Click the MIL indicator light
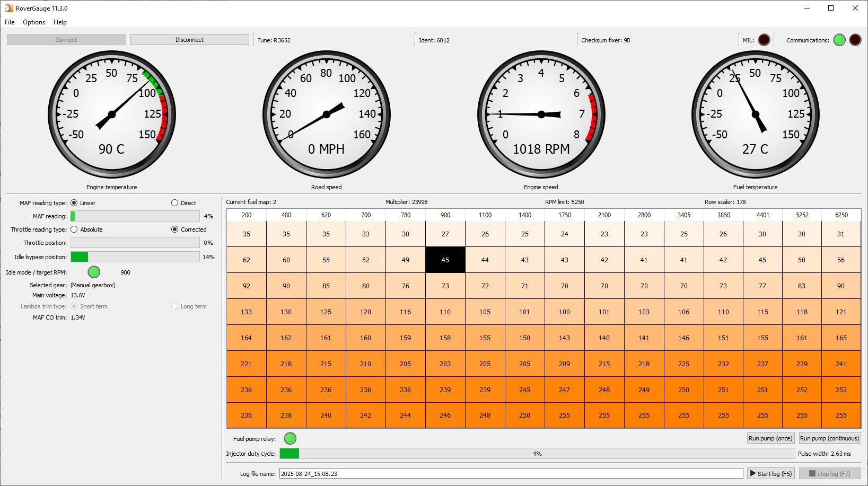The width and height of the screenshot is (868, 486). 764,40
